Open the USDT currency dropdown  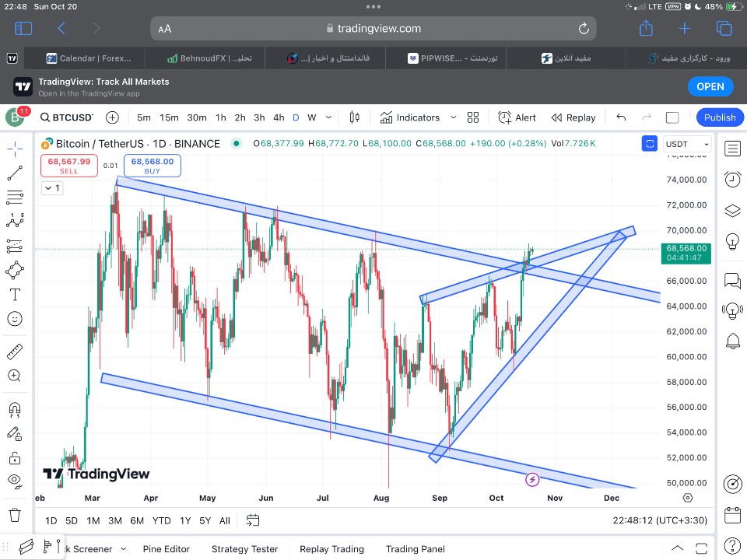point(687,144)
